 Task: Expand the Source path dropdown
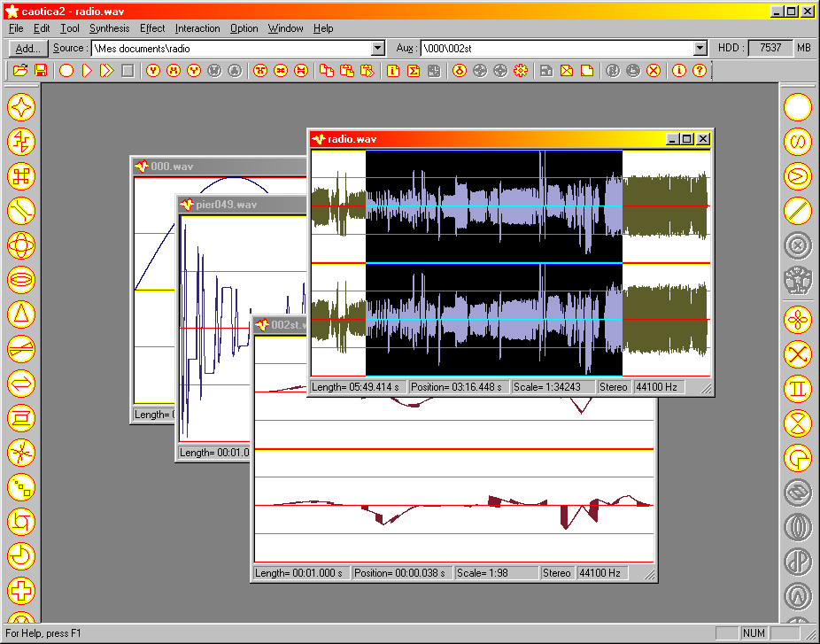(x=378, y=49)
